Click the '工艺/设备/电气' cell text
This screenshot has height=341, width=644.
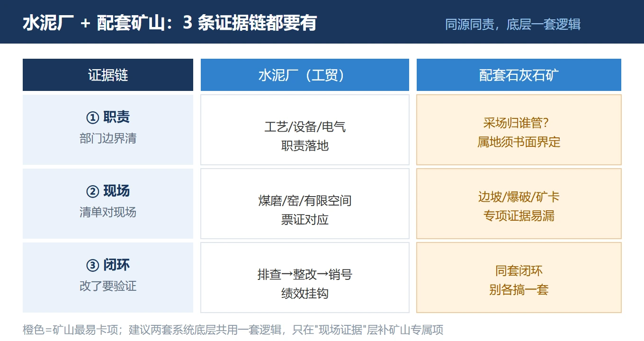305,127
